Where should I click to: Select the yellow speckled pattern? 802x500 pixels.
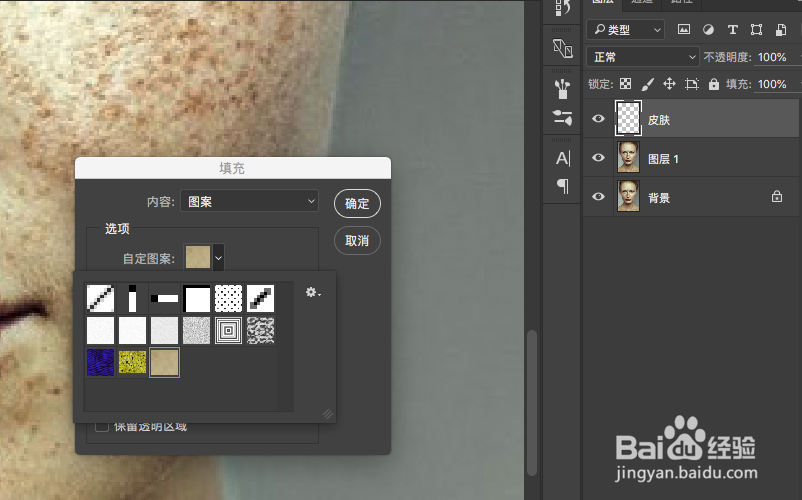132,362
